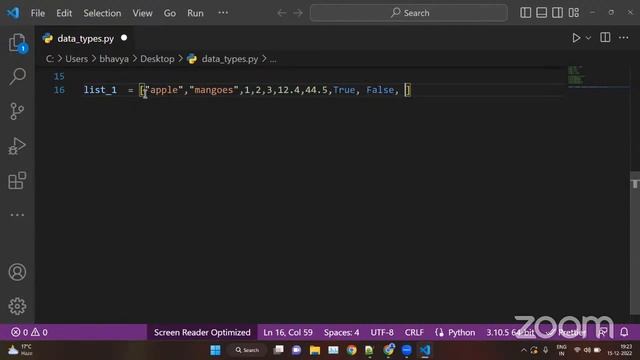The height and width of the screenshot is (360, 640).
Task: Open the Source Control view
Action: coord(17,111)
